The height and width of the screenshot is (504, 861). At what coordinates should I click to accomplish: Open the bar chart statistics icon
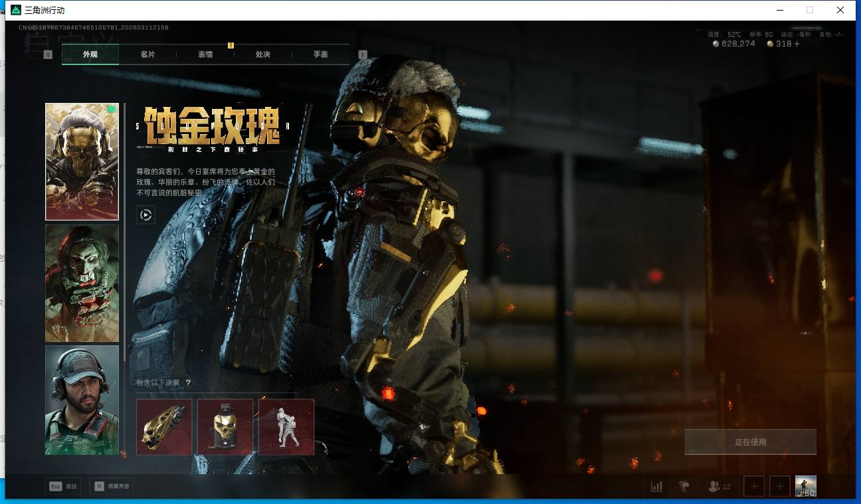[x=657, y=487]
